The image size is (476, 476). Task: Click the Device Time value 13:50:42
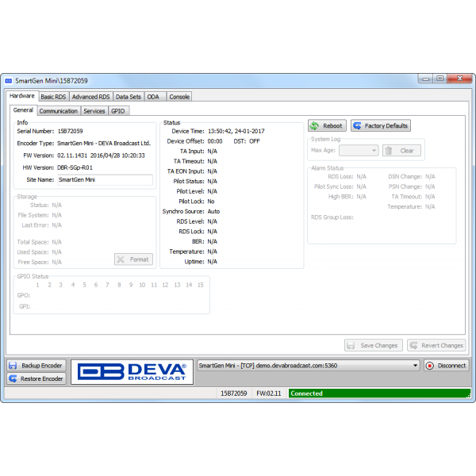[x=236, y=131]
